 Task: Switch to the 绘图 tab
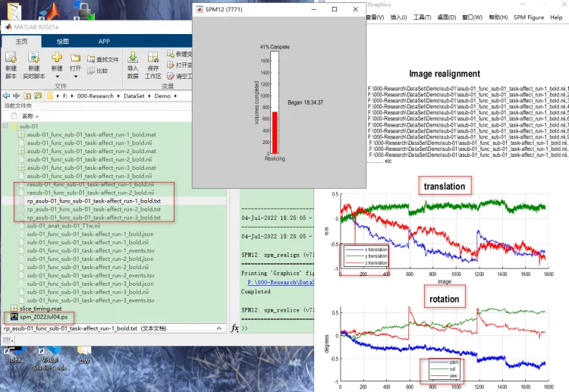(63, 42)
